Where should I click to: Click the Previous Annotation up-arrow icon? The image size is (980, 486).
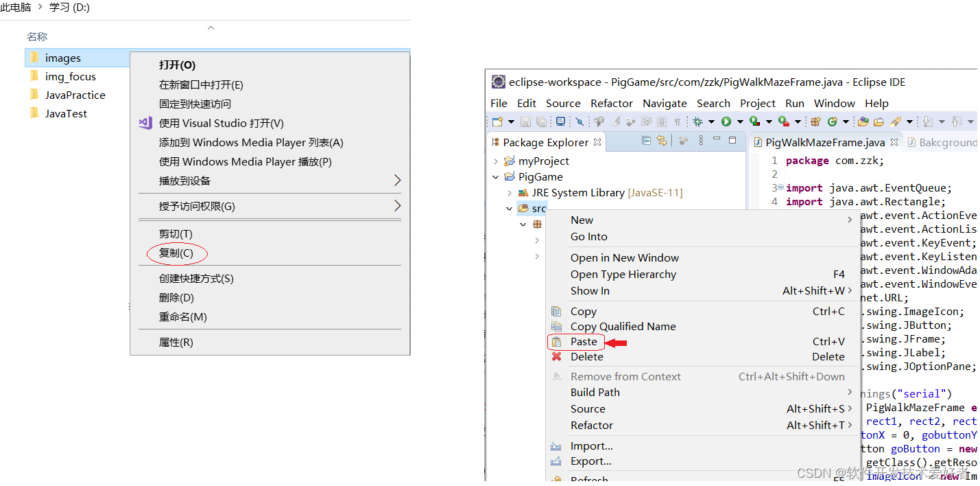957,121
